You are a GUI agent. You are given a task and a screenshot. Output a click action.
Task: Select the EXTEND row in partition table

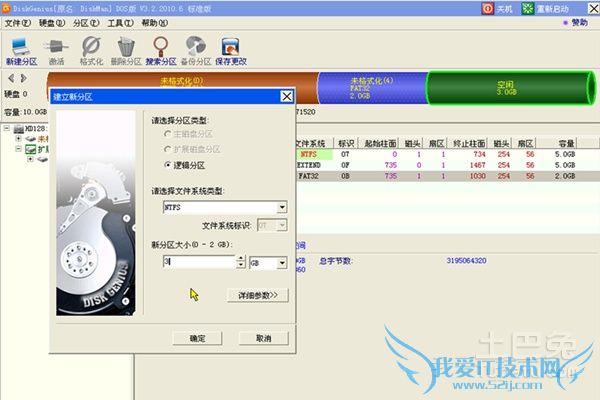pyautogui.click(x=447, y=165)
